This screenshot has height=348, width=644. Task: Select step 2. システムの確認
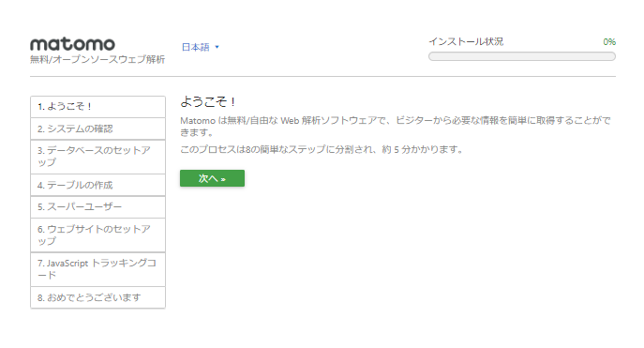(97, 129)
